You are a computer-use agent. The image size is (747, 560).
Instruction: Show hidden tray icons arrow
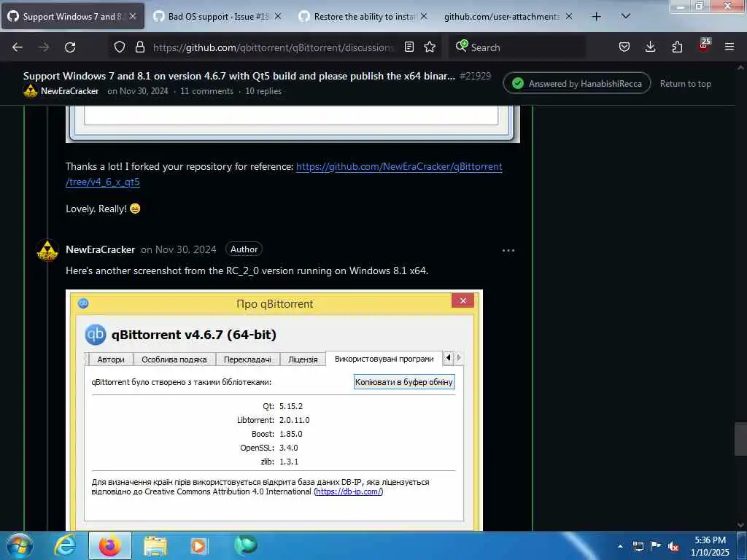[x=620, y=545]
